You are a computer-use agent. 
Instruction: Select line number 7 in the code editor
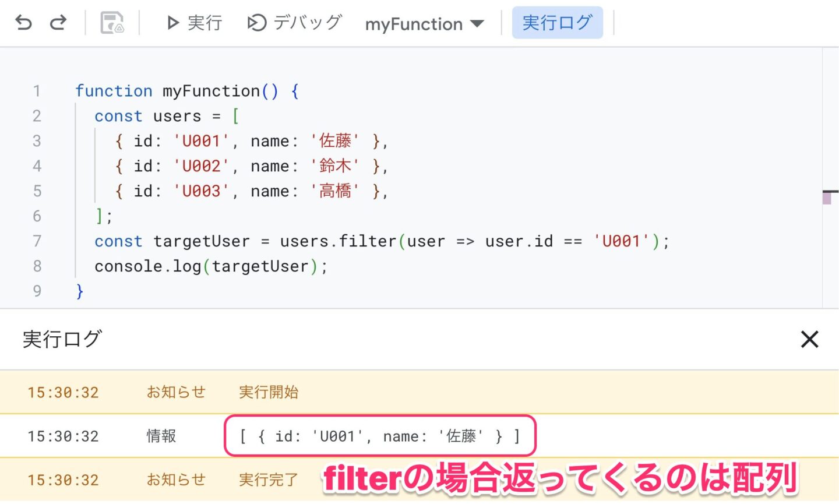coord(37,241)
